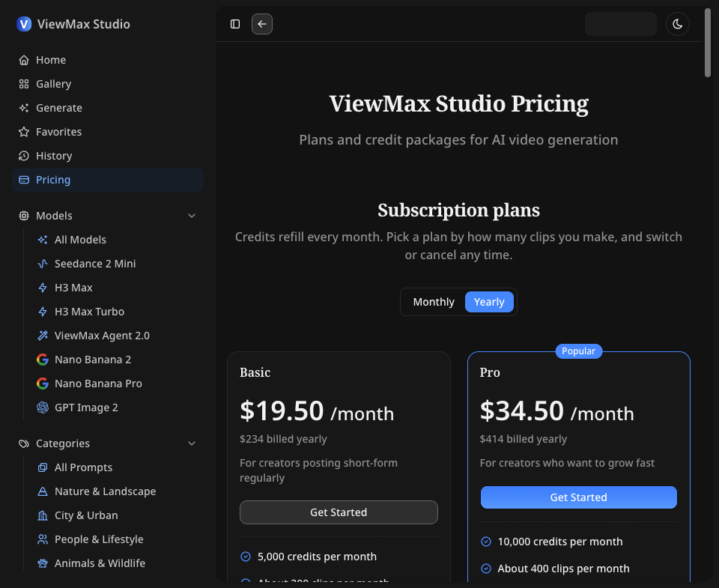719x588 pixels.
Task: Click Get Started on the Pro plan
Action: pos(579,497)
